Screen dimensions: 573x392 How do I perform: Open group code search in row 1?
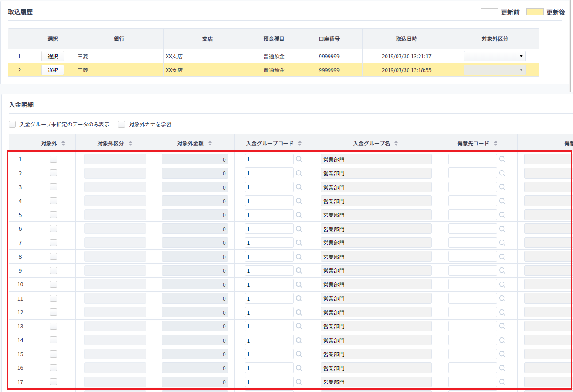299,159
